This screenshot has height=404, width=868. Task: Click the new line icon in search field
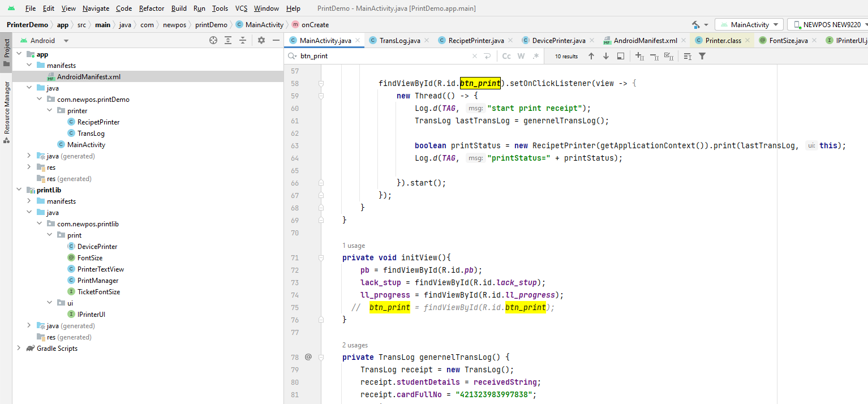[x=487, y=56]
